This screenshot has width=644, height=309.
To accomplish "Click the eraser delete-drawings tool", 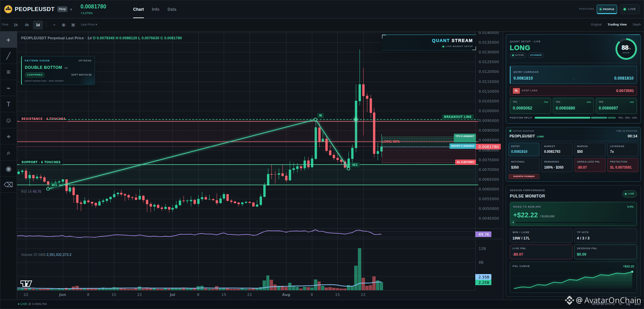I will [8, 185].
